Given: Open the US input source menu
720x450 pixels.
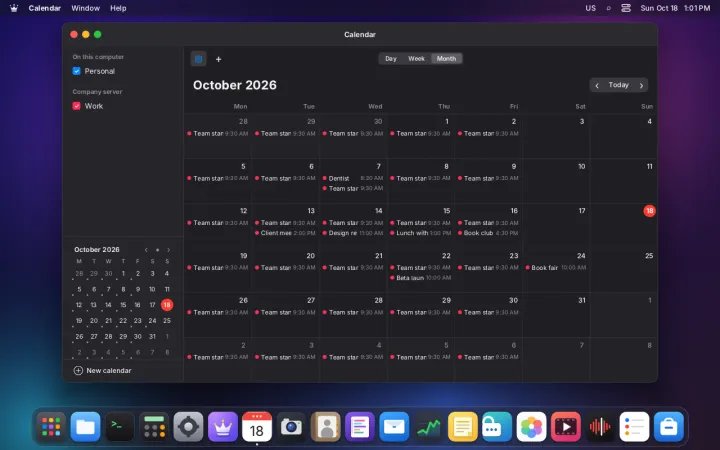Looking at the screenshot, I should tap(591, 8).
